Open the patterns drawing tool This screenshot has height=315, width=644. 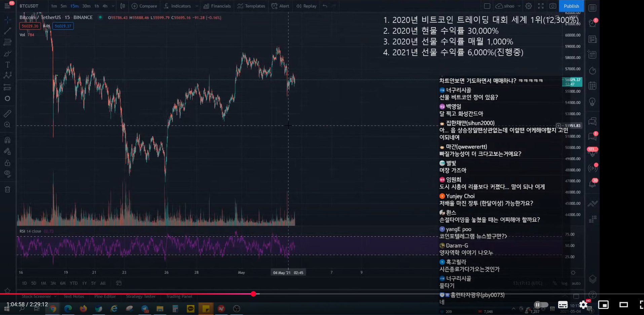(7, 76)
